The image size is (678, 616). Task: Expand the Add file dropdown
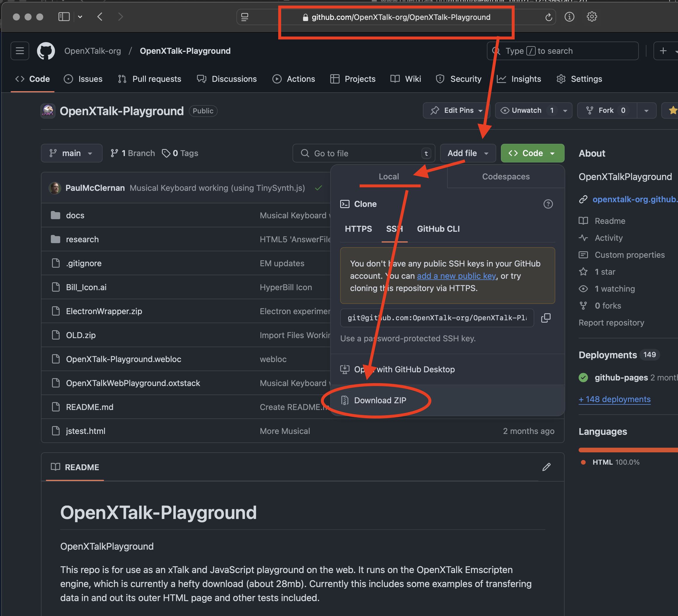[467, 153]
